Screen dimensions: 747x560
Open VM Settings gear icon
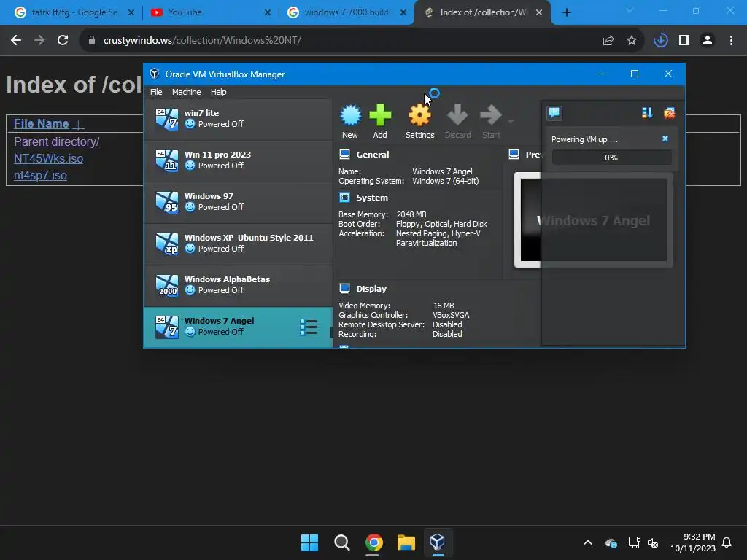(x=419, y=115)
